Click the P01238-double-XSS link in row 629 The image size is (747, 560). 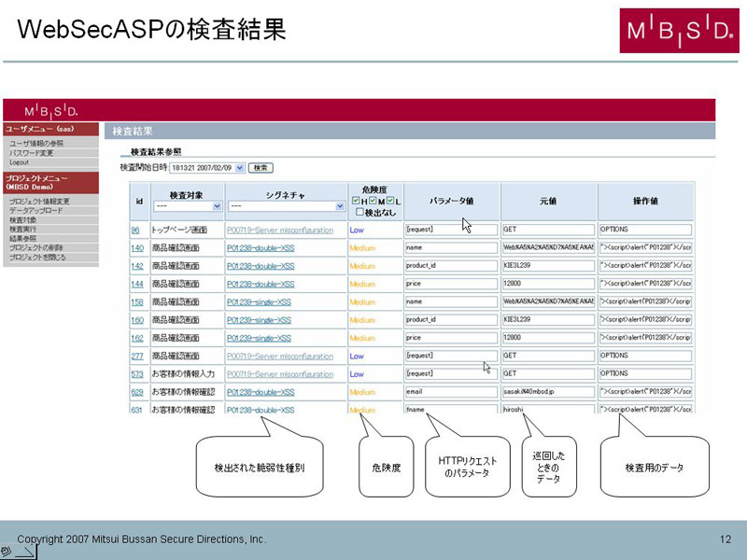(261, 392)
